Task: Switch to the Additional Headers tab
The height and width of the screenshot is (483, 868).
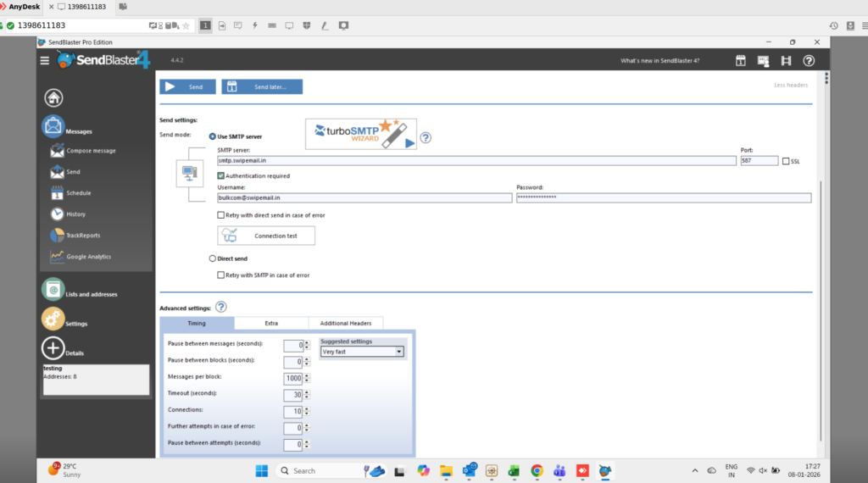Action: coord(345,323)
